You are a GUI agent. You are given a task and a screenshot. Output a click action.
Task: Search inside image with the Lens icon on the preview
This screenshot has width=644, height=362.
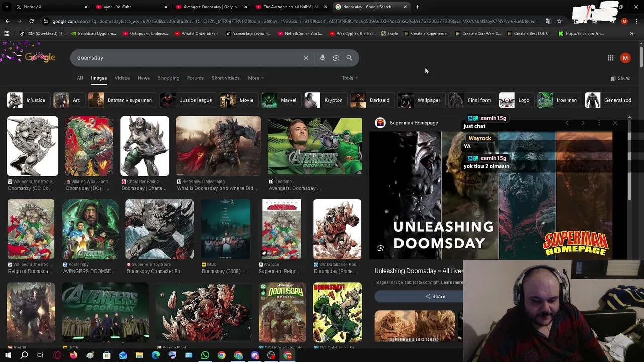pos(380,248)
